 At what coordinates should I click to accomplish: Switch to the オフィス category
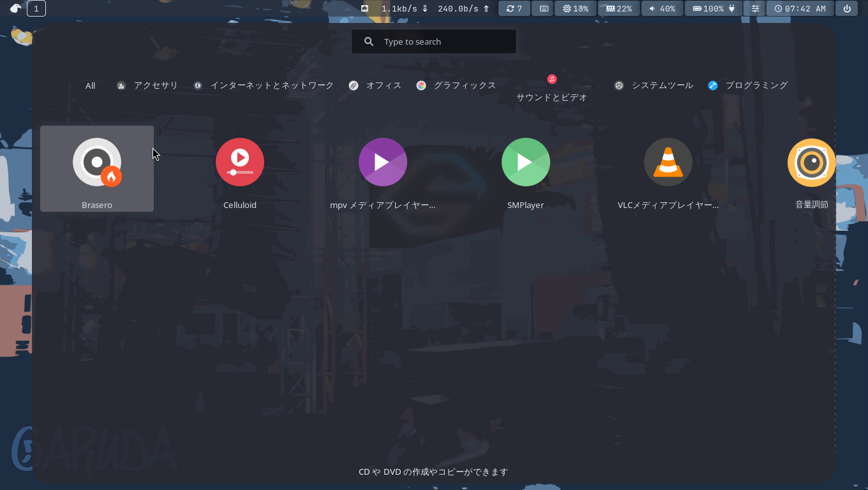click(375, 85)
